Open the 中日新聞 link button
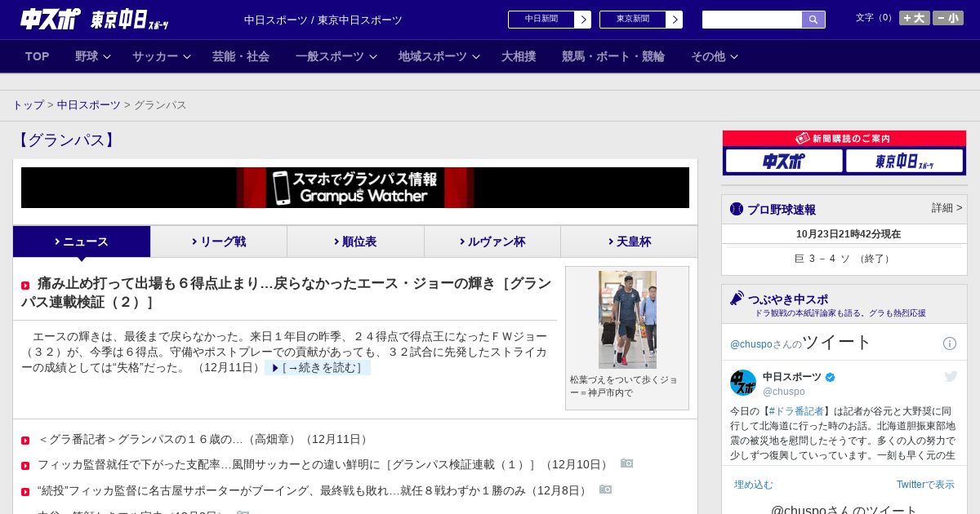The height and width of the screenshot is (514, 980). pos(550,20)
